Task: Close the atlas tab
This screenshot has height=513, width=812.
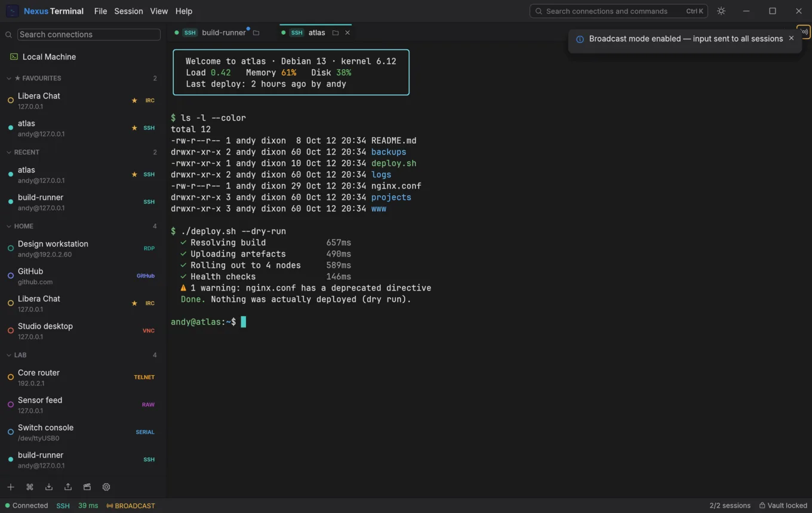Action: tap(347, 33)
